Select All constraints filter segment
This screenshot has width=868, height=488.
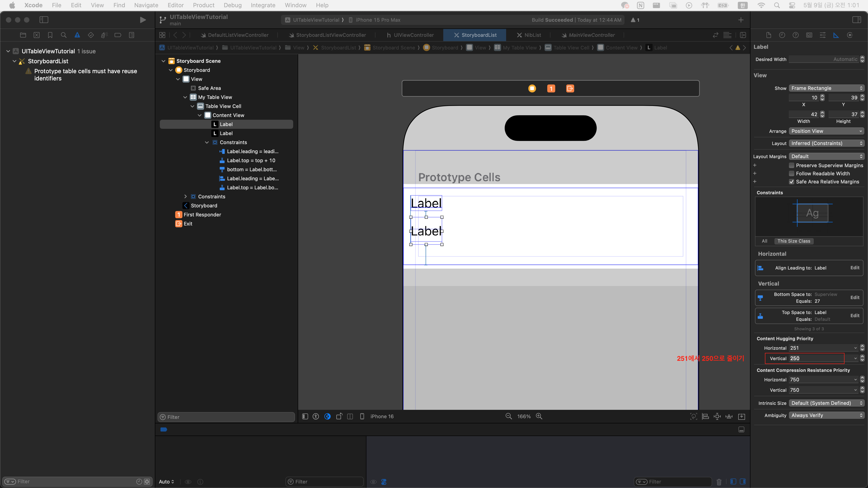click(x=764, y=241)
